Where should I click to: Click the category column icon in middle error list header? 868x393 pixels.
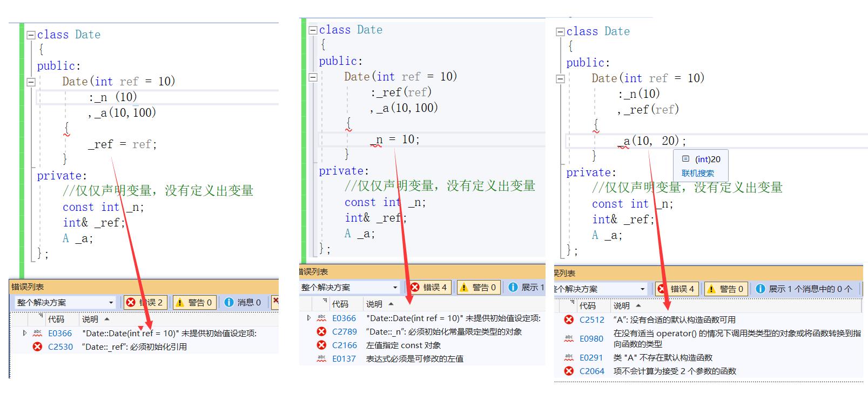tap(325, 301)
